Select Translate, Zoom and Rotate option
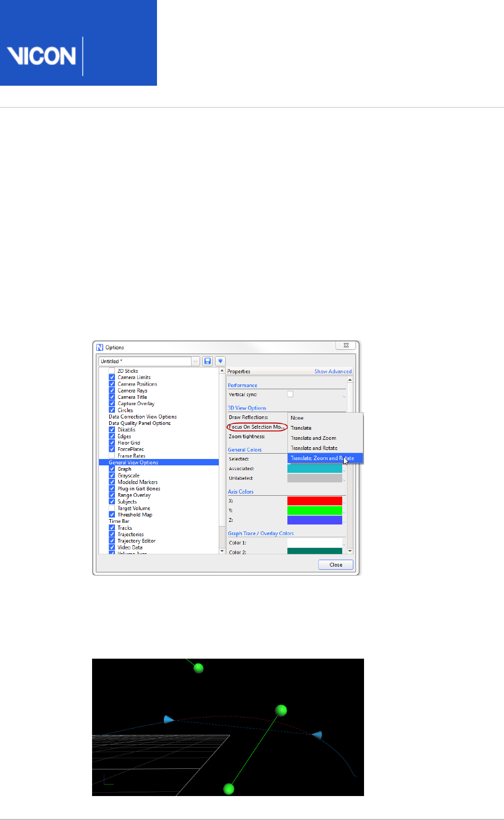 point(325,458)
